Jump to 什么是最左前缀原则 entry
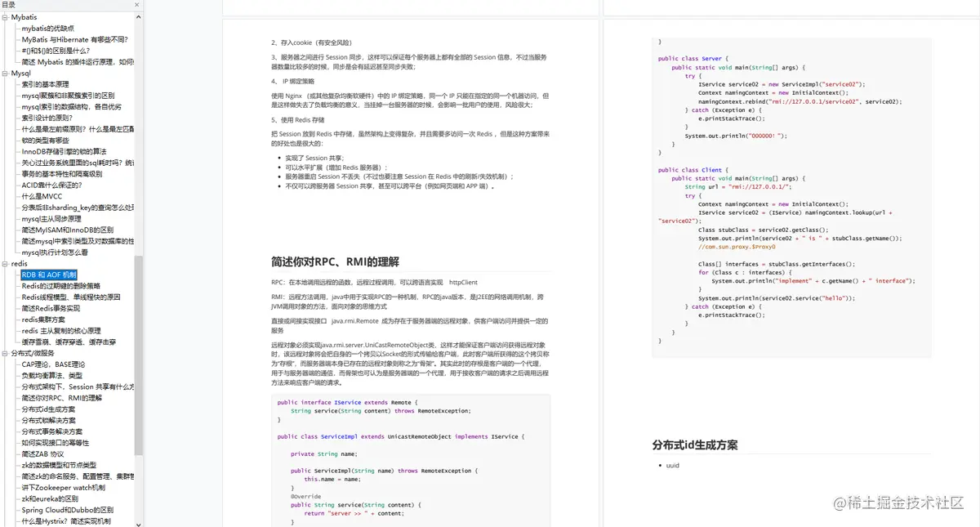Image resolution: width=980 pixels, height=527 pixels. 78,129
